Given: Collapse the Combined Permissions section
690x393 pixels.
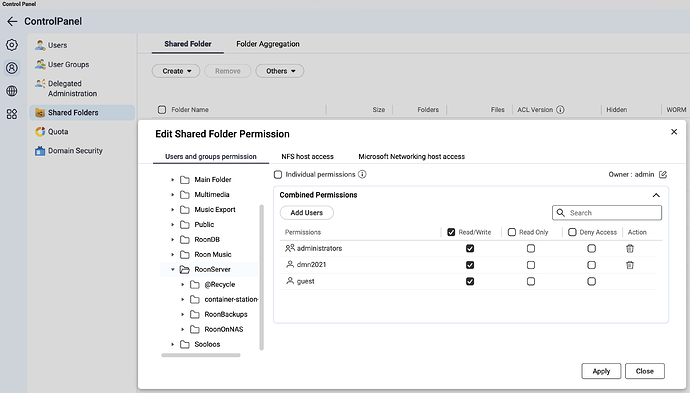Looking at the screenshot, I should (x=656, y=195).
